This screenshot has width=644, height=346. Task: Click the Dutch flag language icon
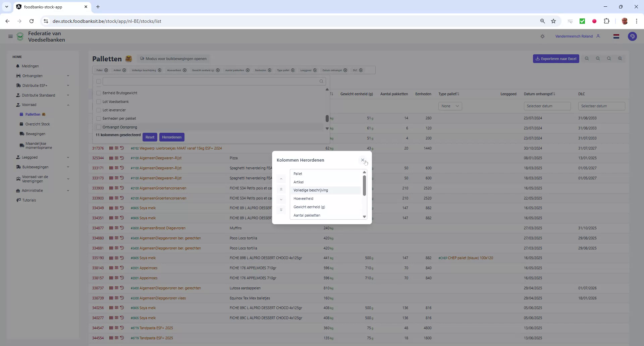click(616, 36)
